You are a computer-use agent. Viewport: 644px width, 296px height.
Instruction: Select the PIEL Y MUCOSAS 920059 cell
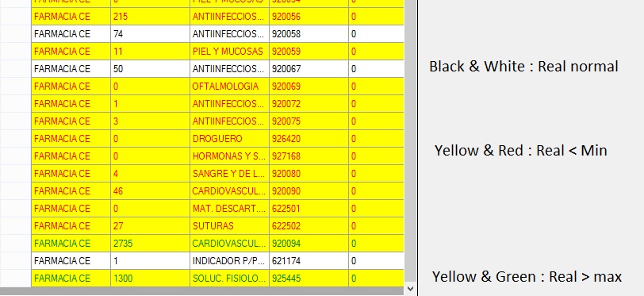229,52
